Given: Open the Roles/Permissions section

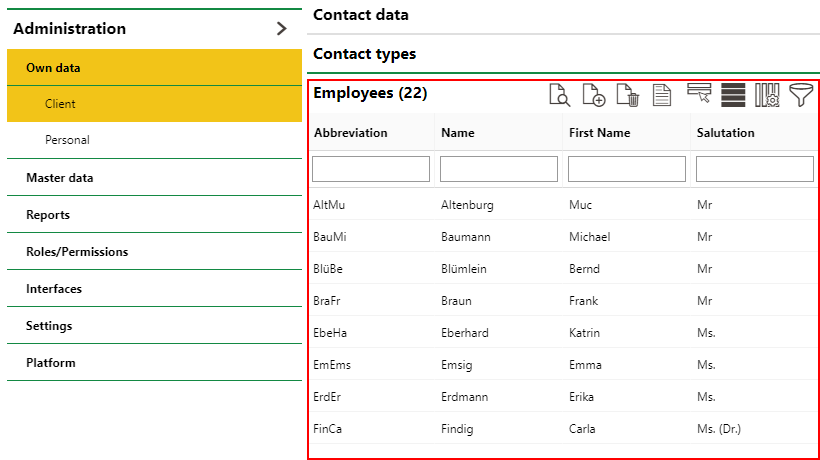Looking at the screenshot, I should [154, 251].
